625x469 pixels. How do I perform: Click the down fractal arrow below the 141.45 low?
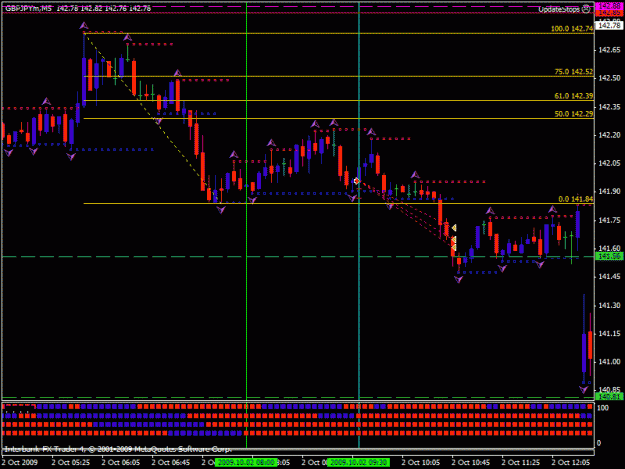coord(458,280)
